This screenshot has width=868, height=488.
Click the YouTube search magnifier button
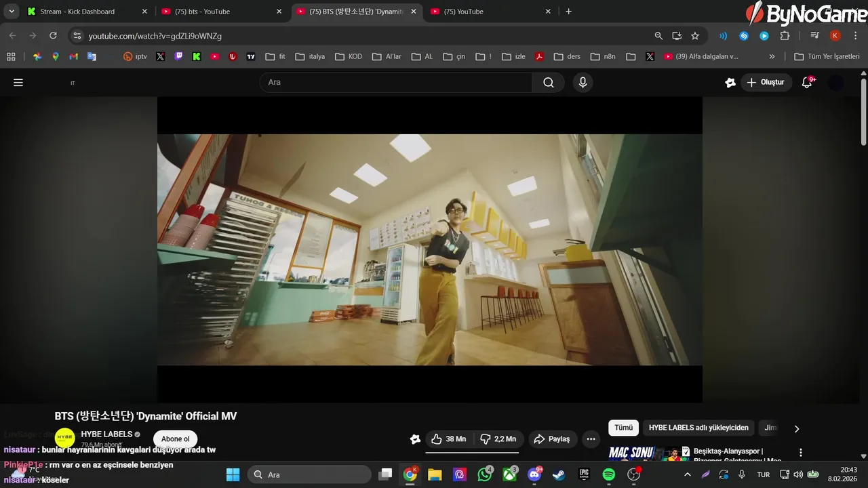click(x=549, y=83)
